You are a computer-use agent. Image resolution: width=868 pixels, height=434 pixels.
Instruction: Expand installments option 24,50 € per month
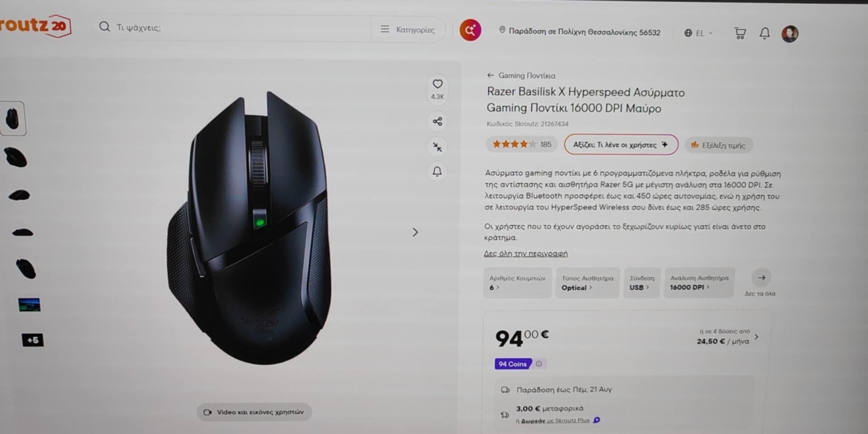click(x=727, y=337)
